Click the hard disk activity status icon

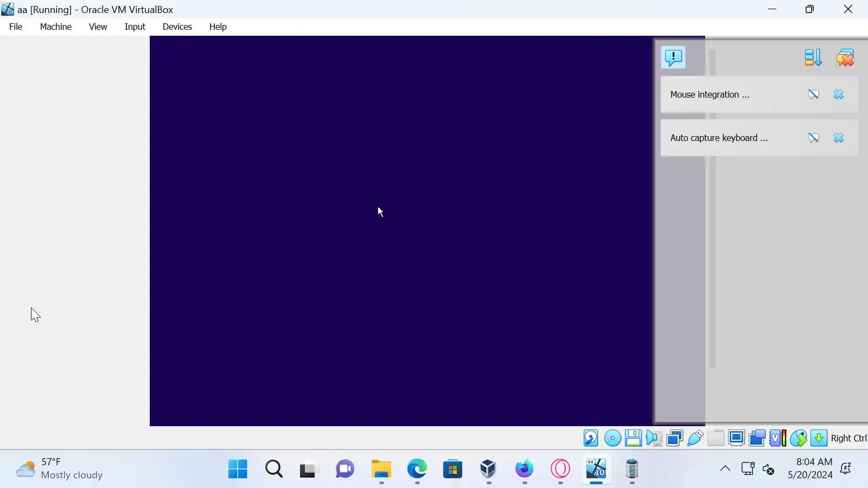coord(591,438)
